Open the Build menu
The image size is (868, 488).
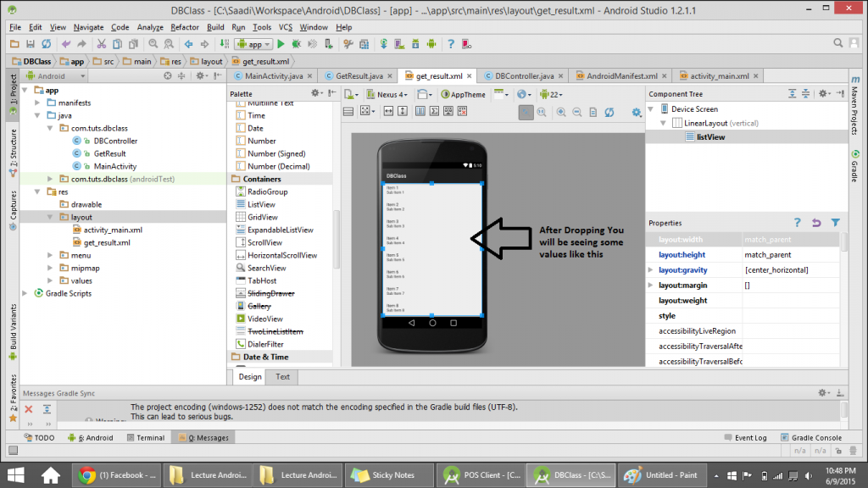pos(215,27)
